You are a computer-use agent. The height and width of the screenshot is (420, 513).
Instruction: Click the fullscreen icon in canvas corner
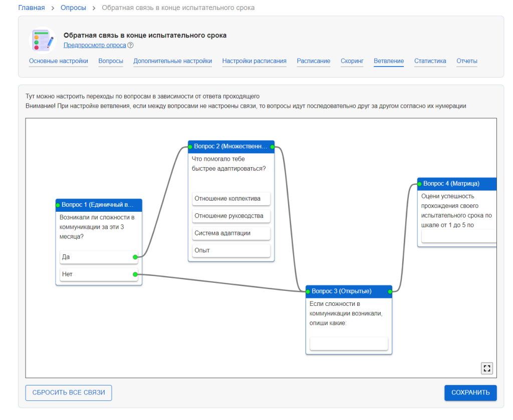486,368
